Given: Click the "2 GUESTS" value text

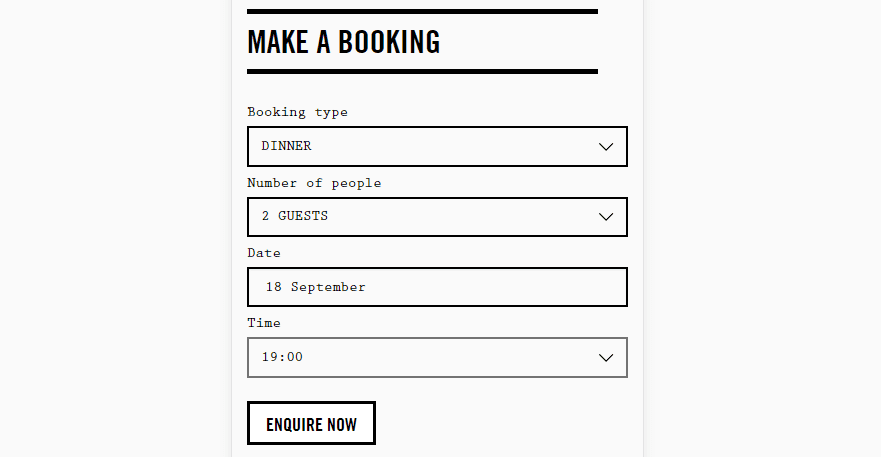Looking at the screenshot, I should (295, 216).
